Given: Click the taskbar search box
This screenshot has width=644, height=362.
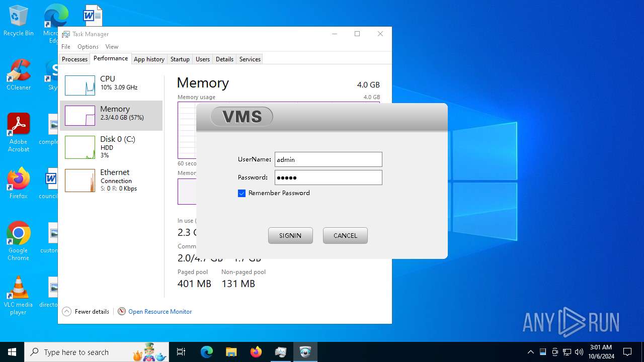Looking at the screenshot, I should point(97,352).
